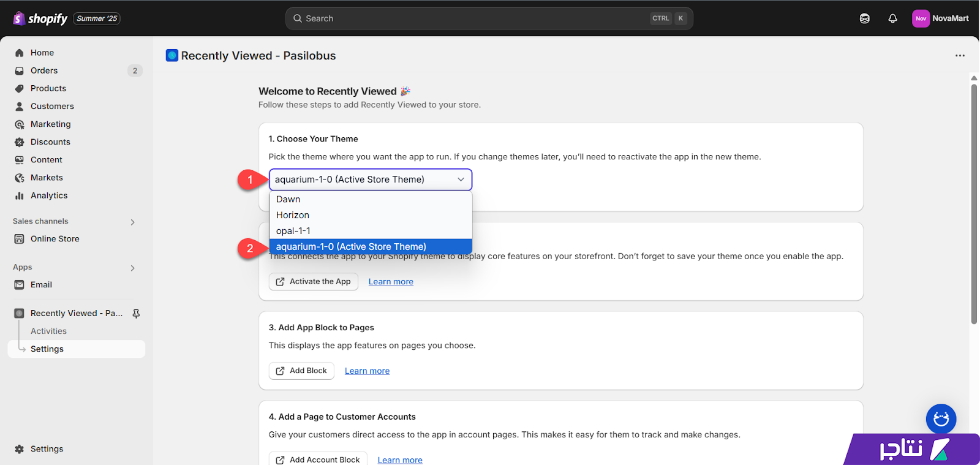Open Recently Viewed - Pa... app in sidebar

[x=77, y=313]
